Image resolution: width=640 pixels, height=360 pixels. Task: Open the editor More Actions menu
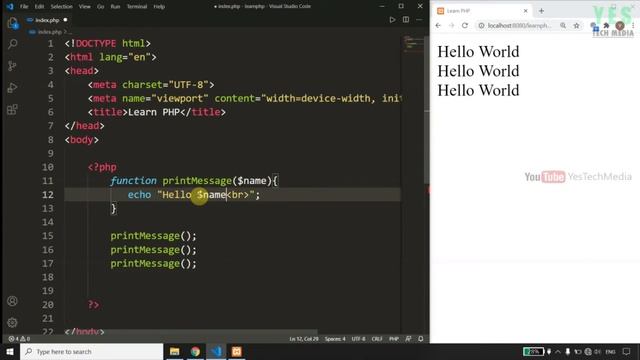click(419, 20)
